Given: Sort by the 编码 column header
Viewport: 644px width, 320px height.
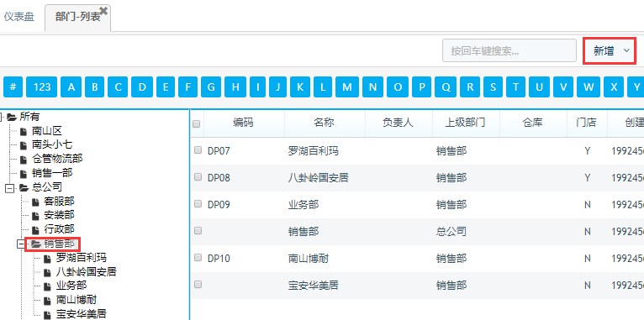Looking at the screenshot, I should pos(244,123).
